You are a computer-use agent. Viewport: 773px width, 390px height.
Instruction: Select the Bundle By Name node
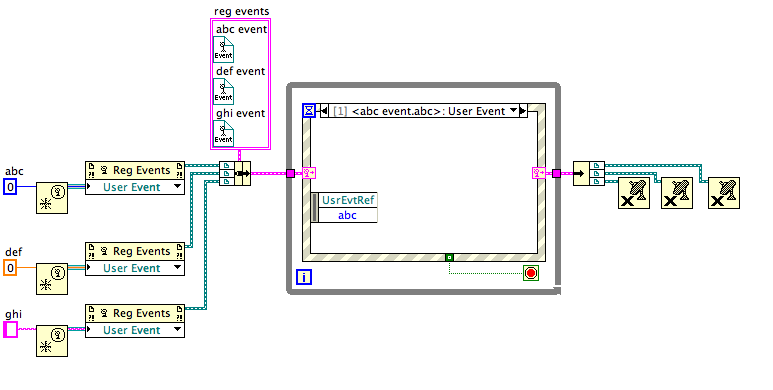[235, 174]
